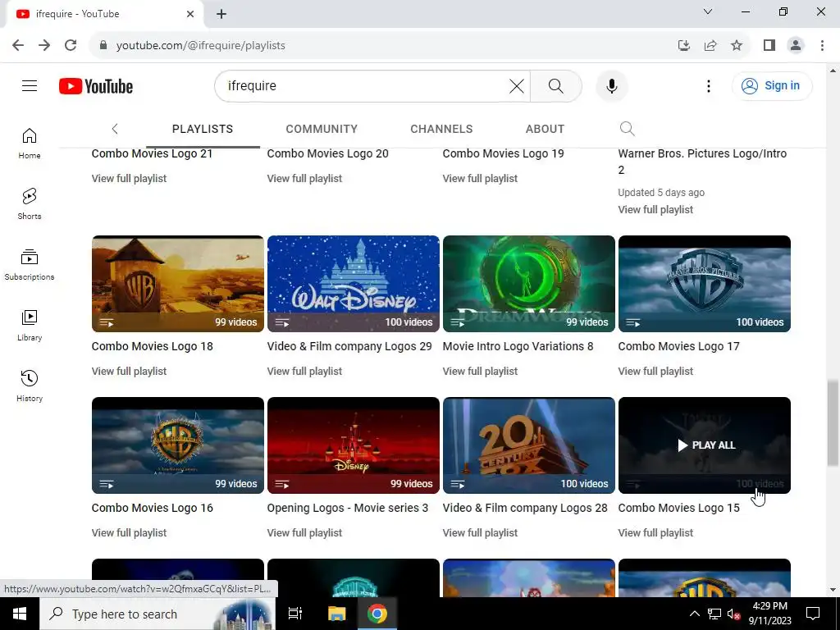The width and height of the screenshot is (840, 630).
Task: Switch to the COMMUNITY tab
Action: [322, 129]
